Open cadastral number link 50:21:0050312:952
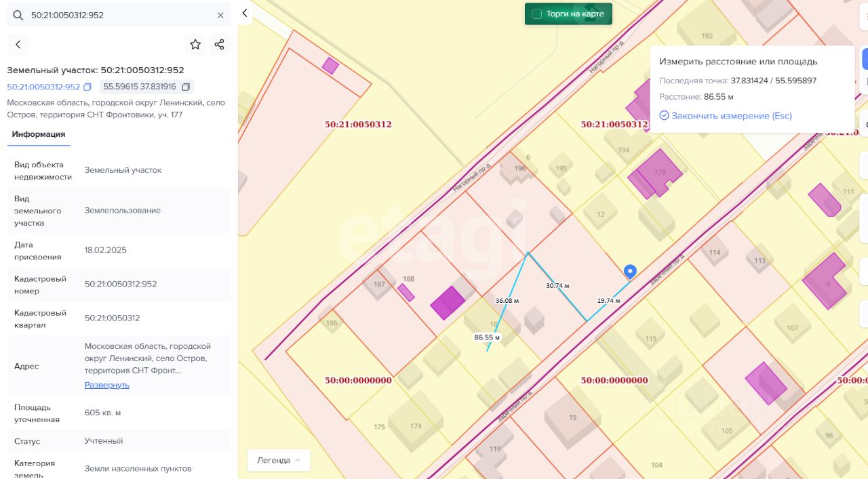The height and width of the screenshot is (479, 868). tap(43, 87)
